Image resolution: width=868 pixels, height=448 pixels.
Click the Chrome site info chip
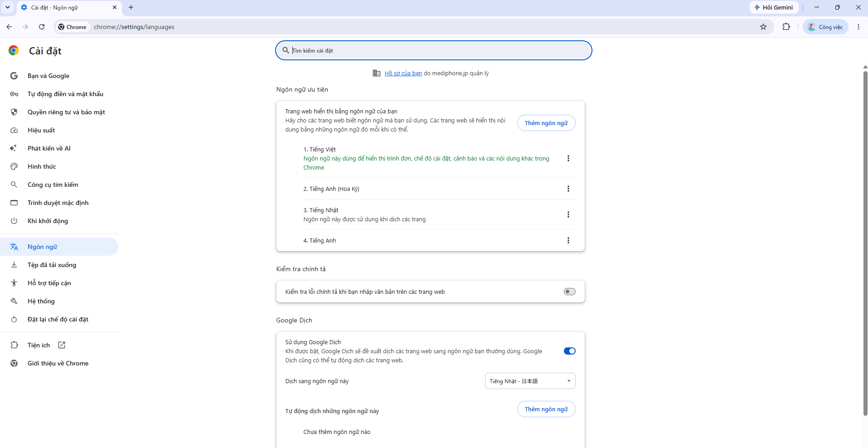point(72,27)
